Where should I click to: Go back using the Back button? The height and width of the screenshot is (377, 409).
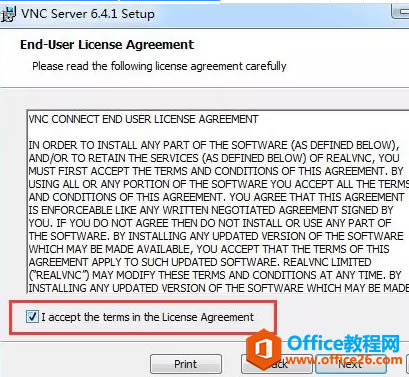click(x=277, y=364)
